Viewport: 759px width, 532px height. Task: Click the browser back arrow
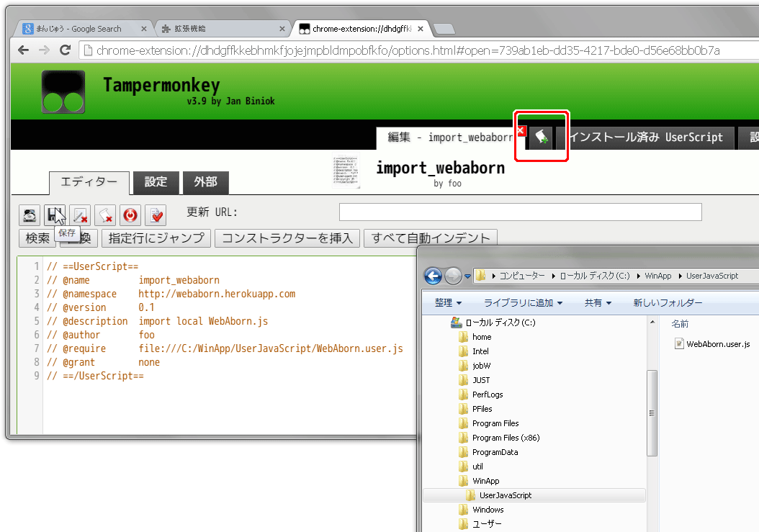pyautogui.click(x=23, y=50)
